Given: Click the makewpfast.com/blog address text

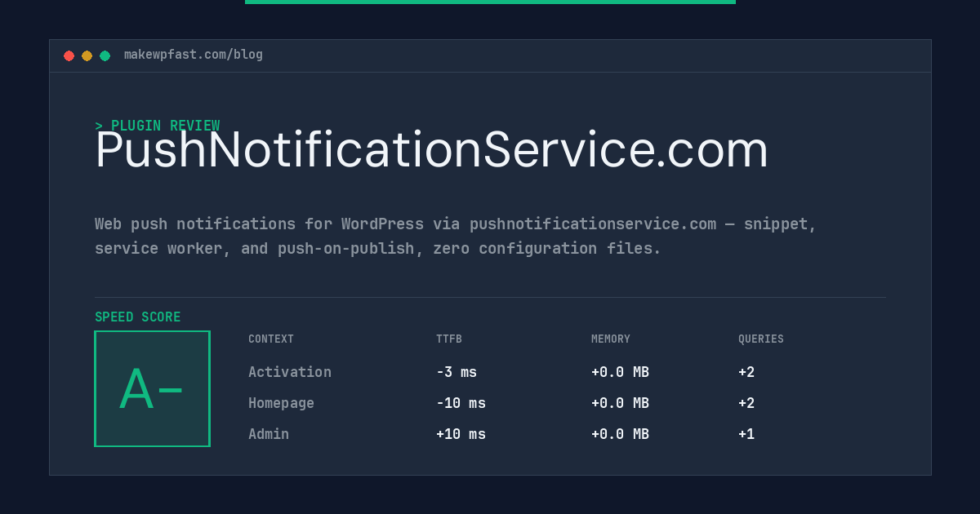Looking at the screenshot, I should (x=194, y=55).
